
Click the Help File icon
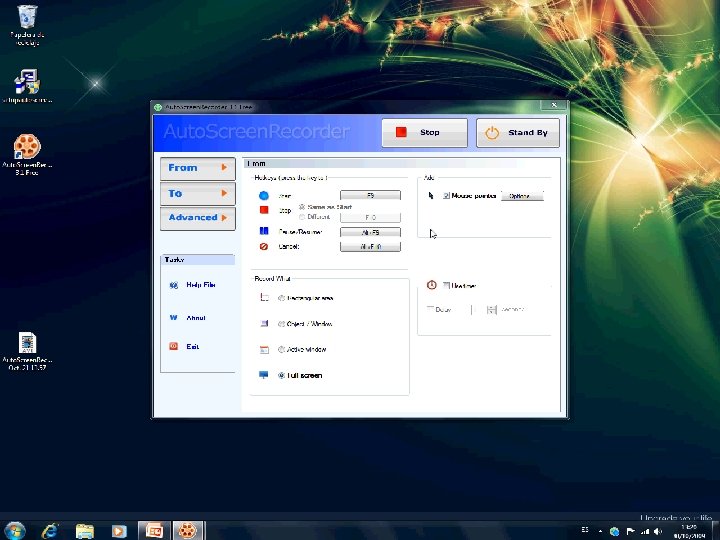[x=174, y=285]
